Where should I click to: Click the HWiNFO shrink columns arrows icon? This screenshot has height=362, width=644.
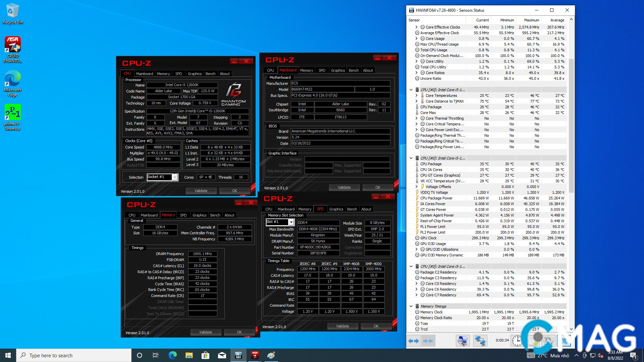(x=428, y=341)
